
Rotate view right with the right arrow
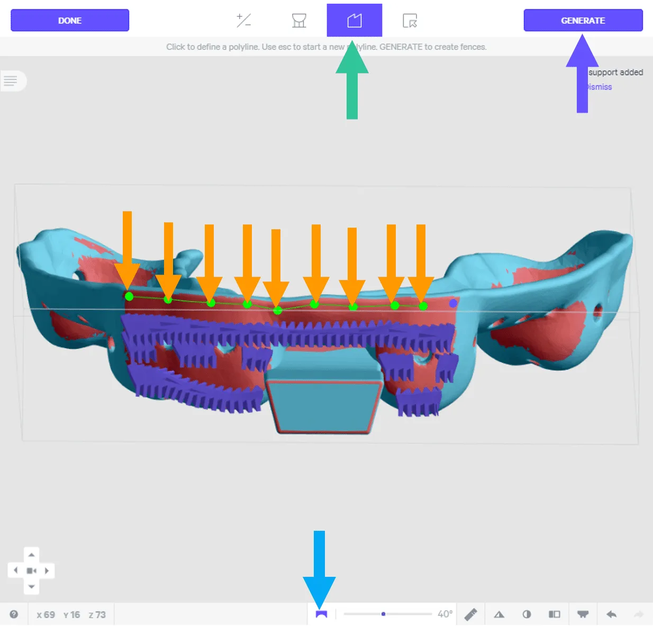[x=47, y=570]
